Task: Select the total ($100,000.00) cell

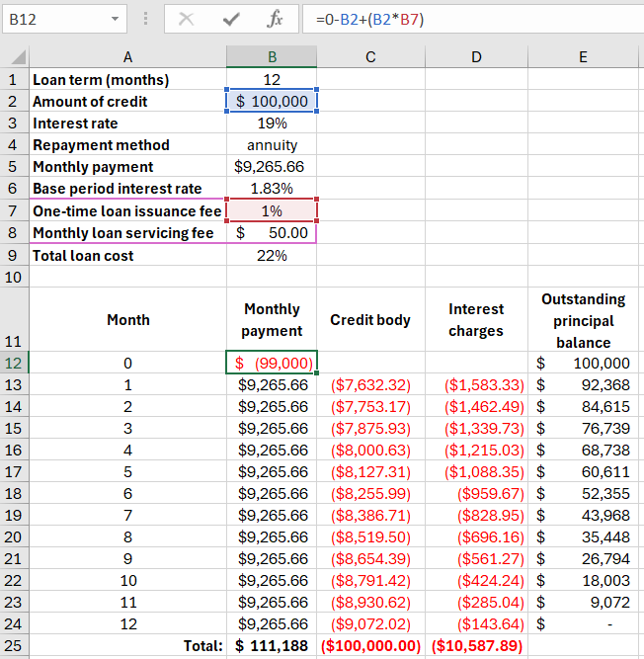Action: [x=370, y=645]
